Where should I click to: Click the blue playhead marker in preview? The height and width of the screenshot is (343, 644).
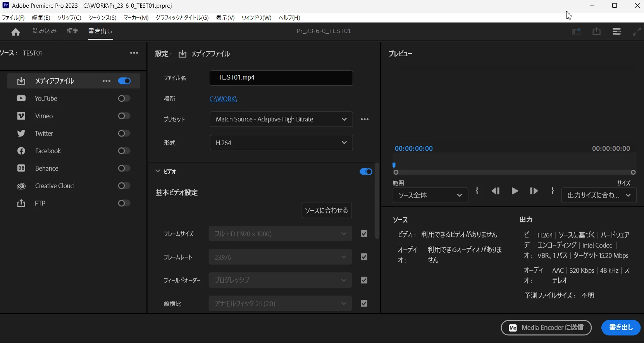click(x=394, y=165)
